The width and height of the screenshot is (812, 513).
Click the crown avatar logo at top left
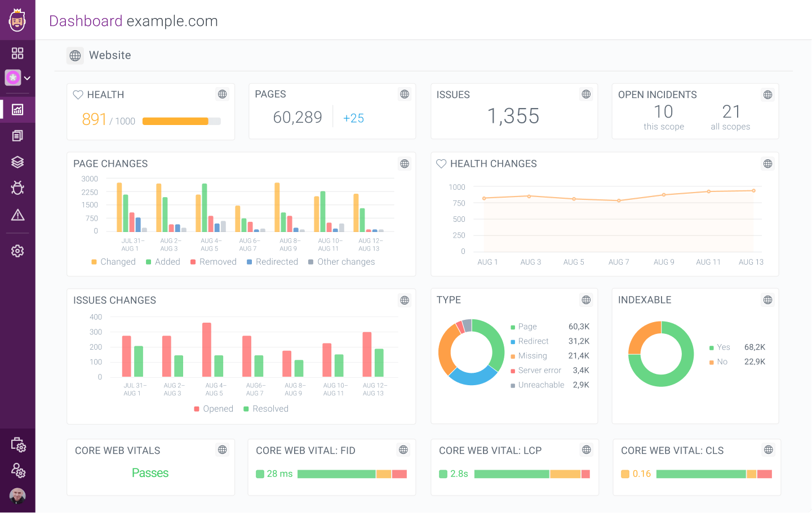pyautogui.click(x=17, y=20)
